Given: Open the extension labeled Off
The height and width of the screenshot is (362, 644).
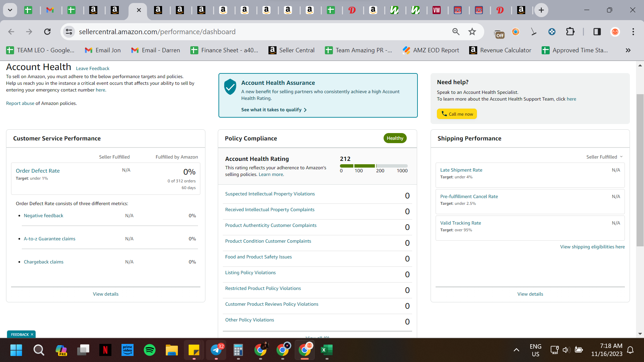Looking at the screenshot, I should click(x=499, y=33).
